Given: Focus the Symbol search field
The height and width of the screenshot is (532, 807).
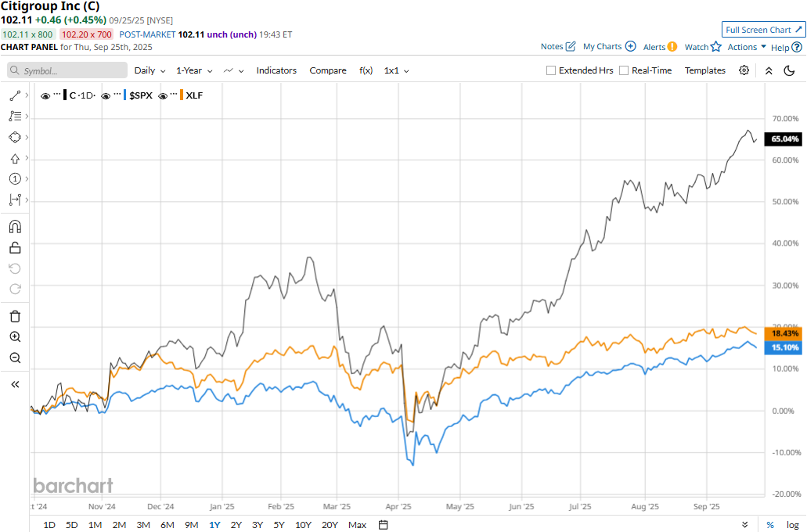Looking at the screenshot, I should (x=67, y=70).
